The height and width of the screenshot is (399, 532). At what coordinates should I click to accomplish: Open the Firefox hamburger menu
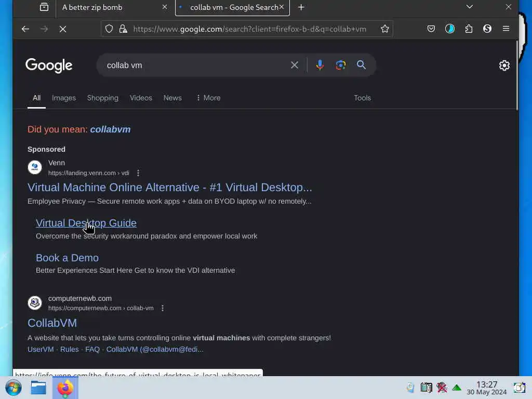click(506, 29)
